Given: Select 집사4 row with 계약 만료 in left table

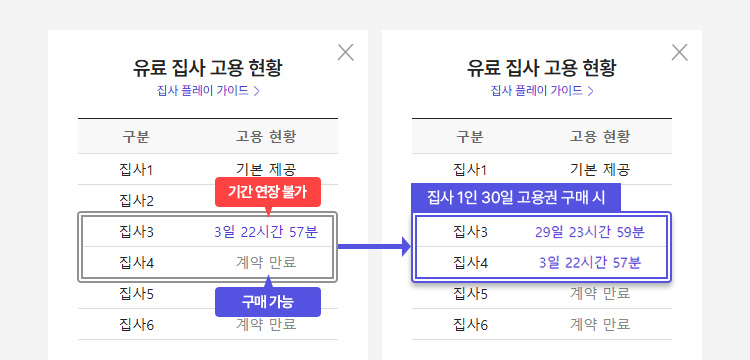Looking at the screenshot, I should [208, 262].
